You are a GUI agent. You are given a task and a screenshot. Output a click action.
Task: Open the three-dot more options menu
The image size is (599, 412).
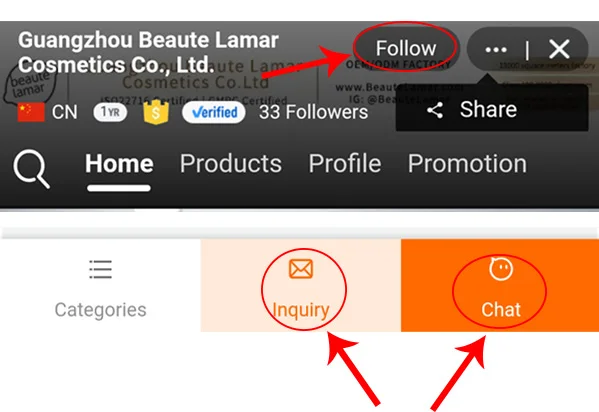tap(496, 49)
